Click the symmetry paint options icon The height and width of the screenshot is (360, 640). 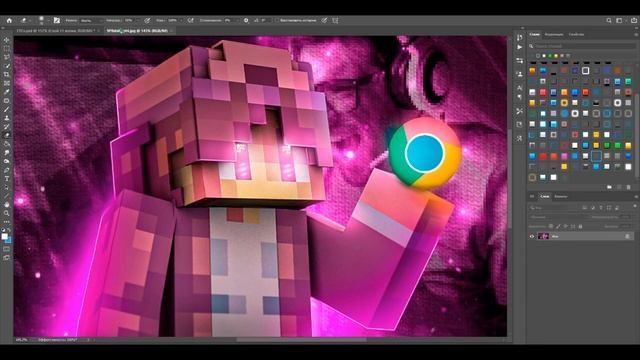point(335,20)
